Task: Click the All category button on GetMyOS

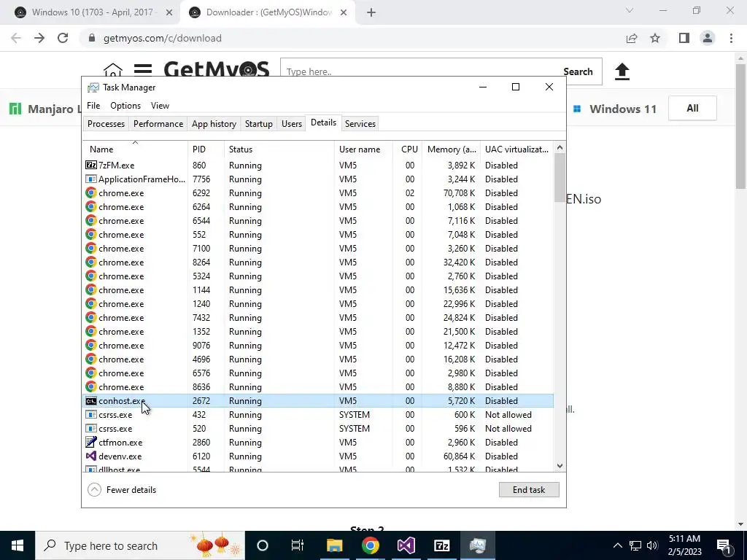Action: tap(692, 109)
